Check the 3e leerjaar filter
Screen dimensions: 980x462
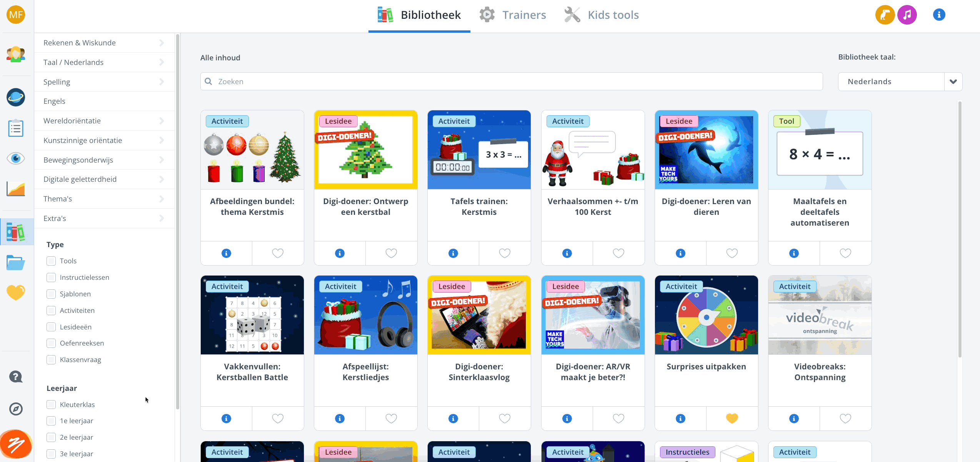coord(51,454)
